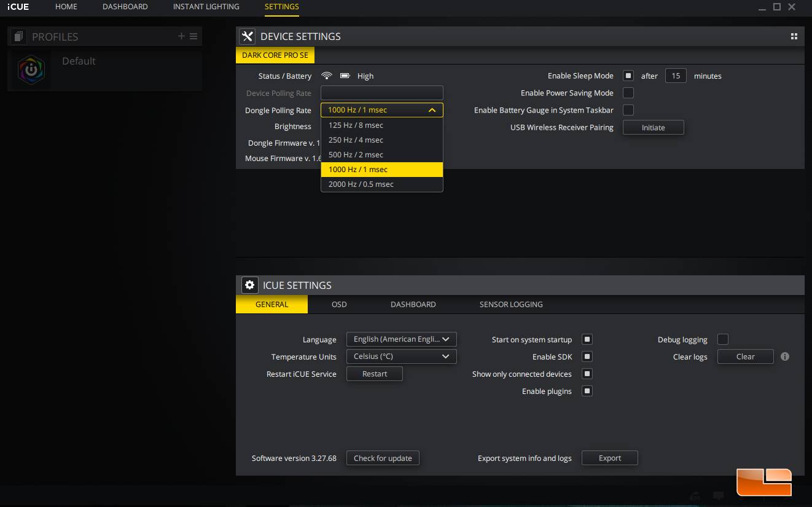Select the Default profile hexagon icon
The width and height of the screenshot is (812, 507).
coord(31,69)
